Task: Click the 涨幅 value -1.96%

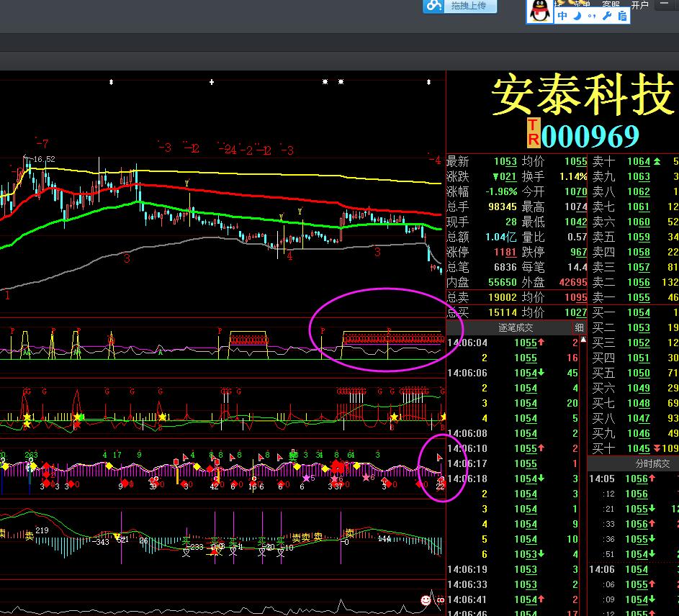Action: [x=501, y=191]
